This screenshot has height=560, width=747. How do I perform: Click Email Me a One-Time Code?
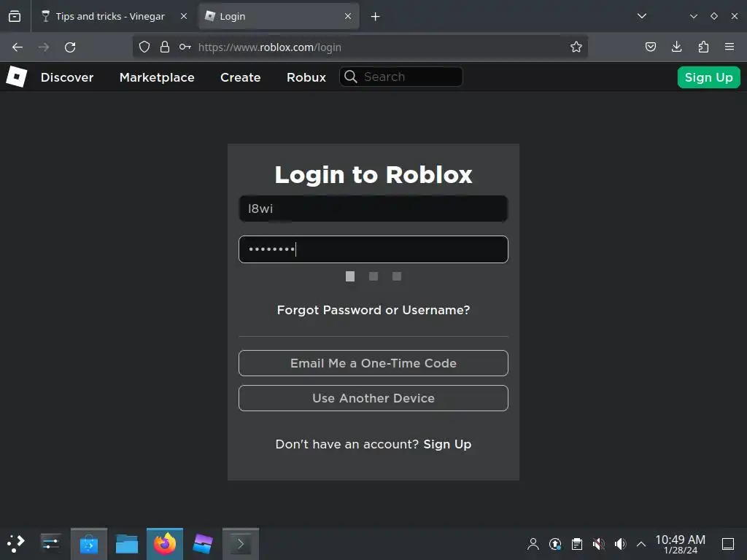[x=373, y=363]
